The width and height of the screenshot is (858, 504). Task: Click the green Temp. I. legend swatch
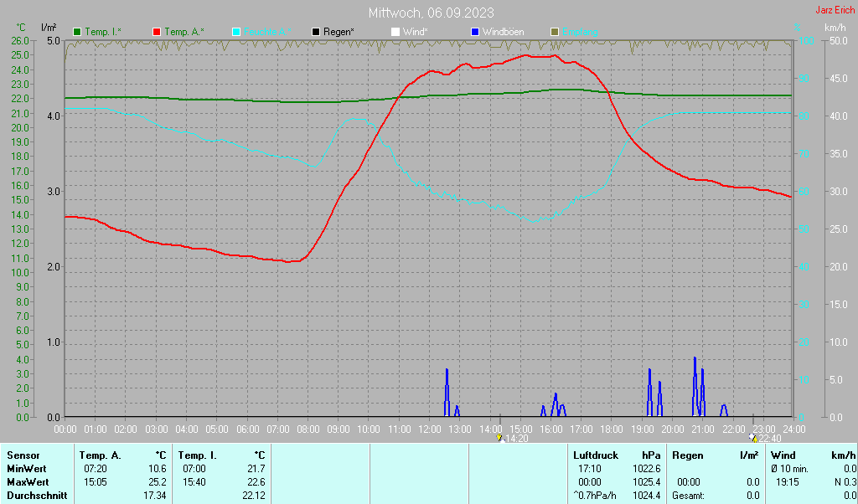[x=77, y=32]
